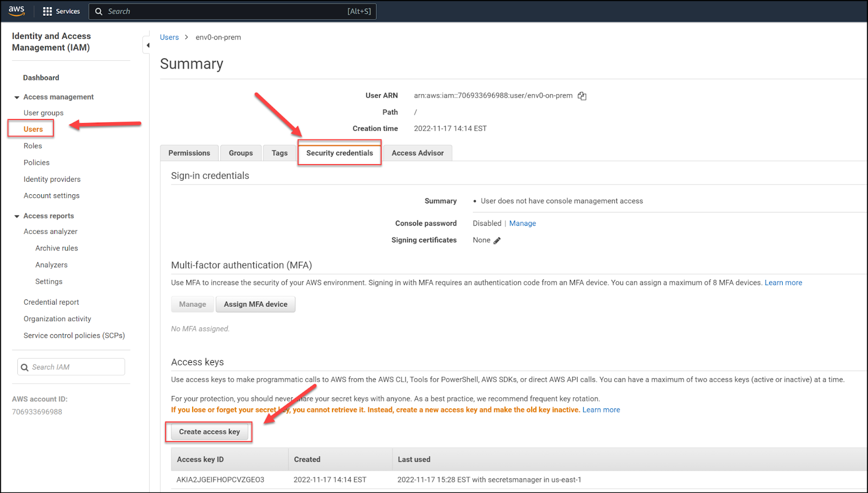
Task: Switch to the Groups tab
Action: [241, 153]
